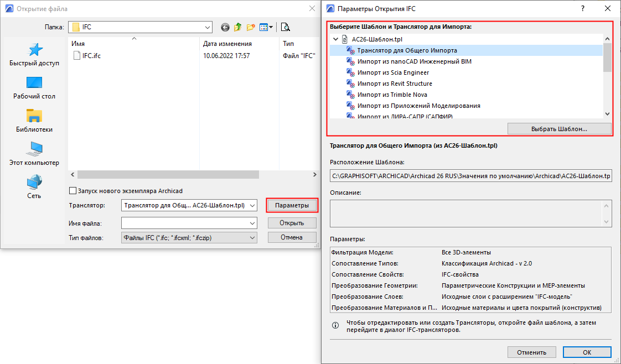621x364 pixels.
Task: Click Сопоставление Типов parameter row
Action: click(470, 263)
